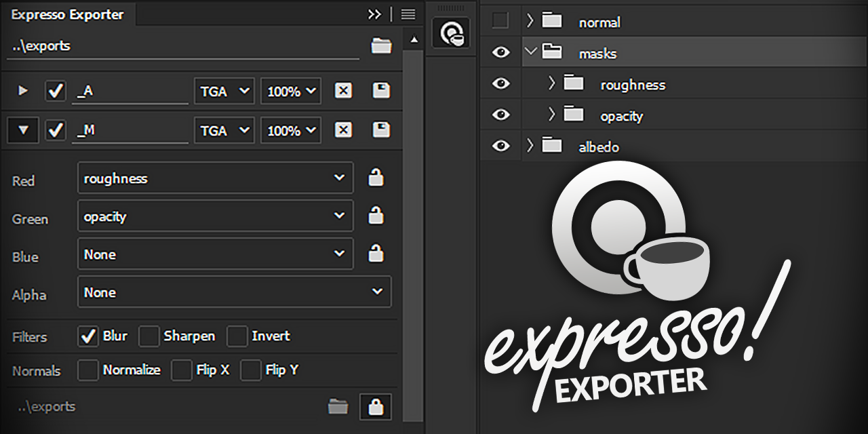
Task: Enable the Normalize checkbox under Normals
Action: 88,370
